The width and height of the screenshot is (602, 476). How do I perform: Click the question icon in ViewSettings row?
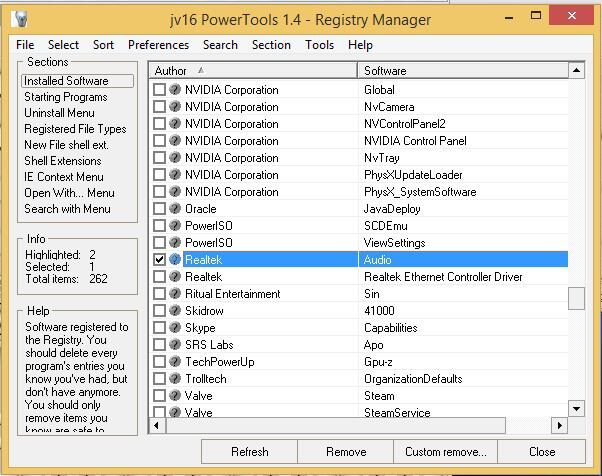[x=175, y=242]
